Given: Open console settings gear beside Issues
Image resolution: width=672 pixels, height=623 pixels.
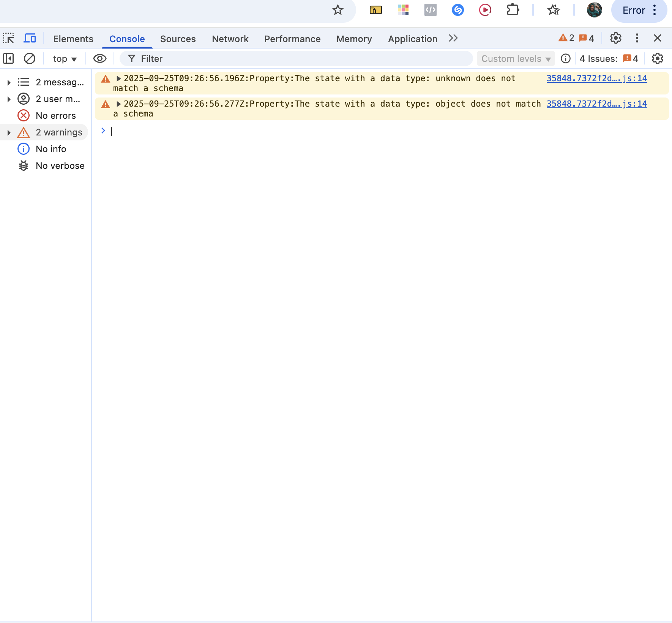Looking at the screenshot, I should [657, 58].
